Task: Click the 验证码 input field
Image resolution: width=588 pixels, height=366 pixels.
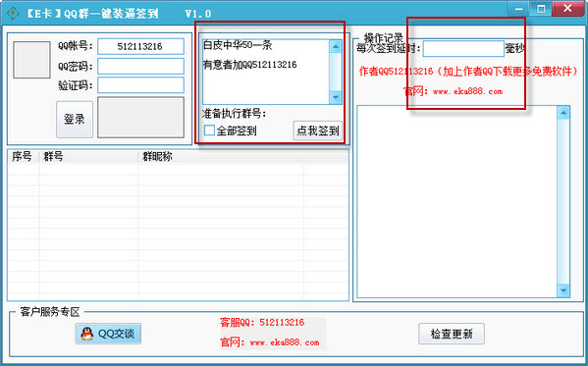Action: click(x=140, y=85)
